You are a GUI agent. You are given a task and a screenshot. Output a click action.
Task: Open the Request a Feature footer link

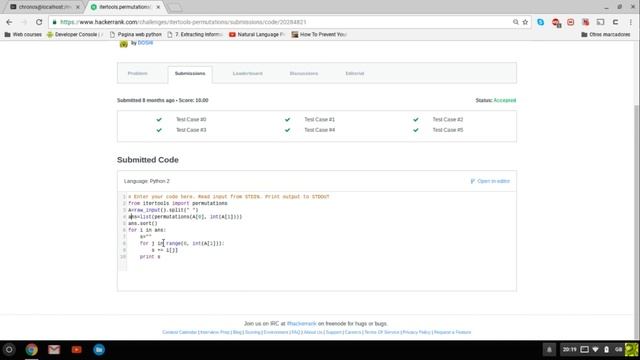[452, 332]
